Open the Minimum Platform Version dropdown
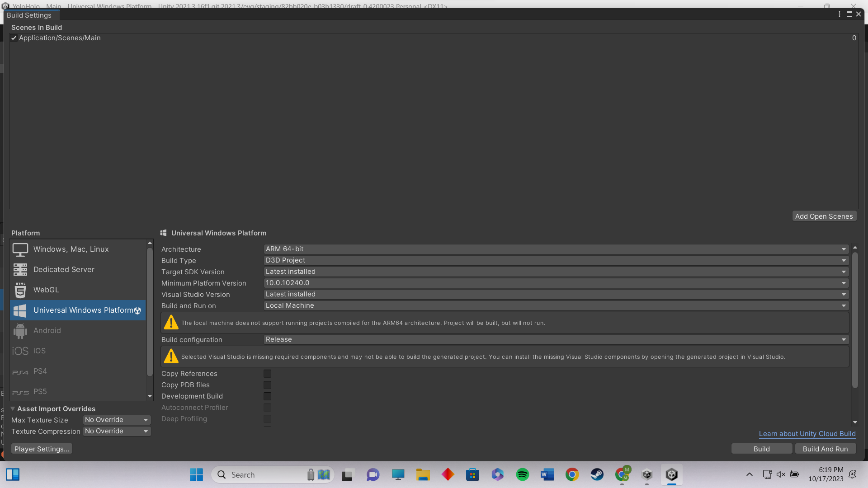 tap(556, 283)
